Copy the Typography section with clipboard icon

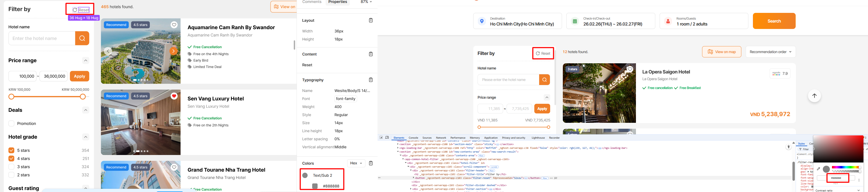371,80
